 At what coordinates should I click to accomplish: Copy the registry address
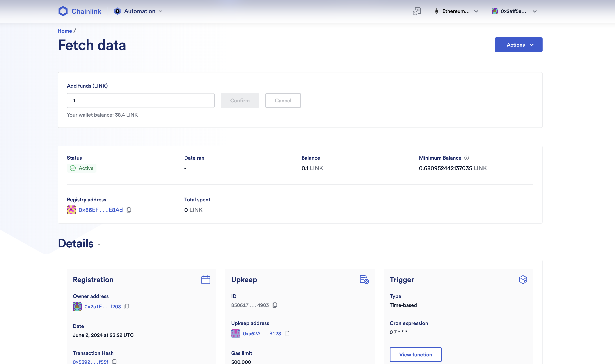129,210
